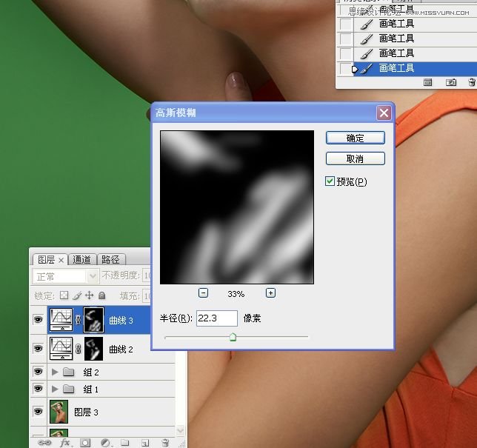Switch to the 通道 tab
This screenshot has width=477, height=448.
(81, 259)
